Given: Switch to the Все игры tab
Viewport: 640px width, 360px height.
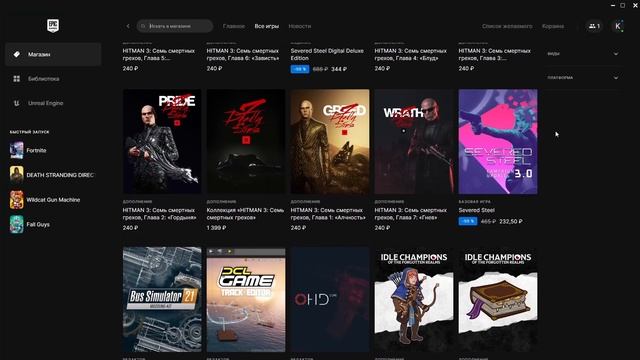Looking at the screenshot, I should (267, 26).
